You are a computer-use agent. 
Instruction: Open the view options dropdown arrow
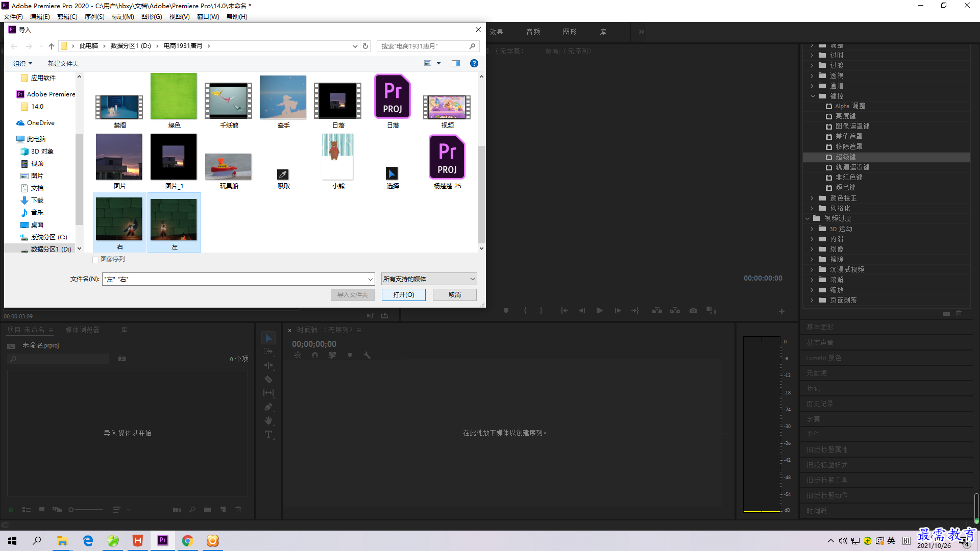tap(438, 63)
